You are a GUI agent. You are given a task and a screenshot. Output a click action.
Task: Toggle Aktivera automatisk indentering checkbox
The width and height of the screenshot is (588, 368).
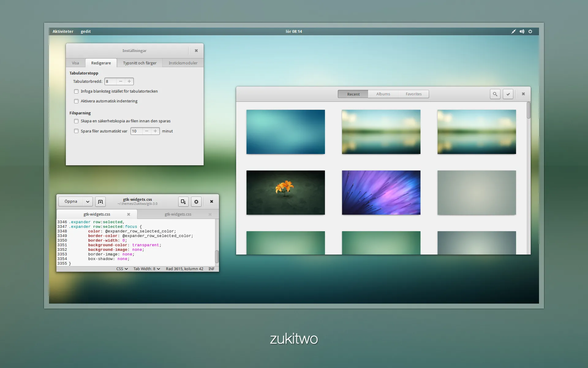[76, 101]
